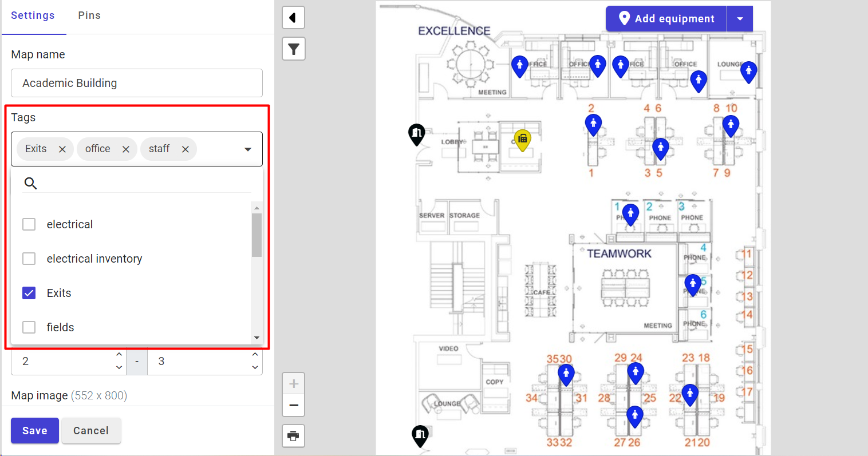Viewport: 868px width, 456px height.
Task: Select the blue pin at phone booth 5
Action: click(x=693, y=285)
